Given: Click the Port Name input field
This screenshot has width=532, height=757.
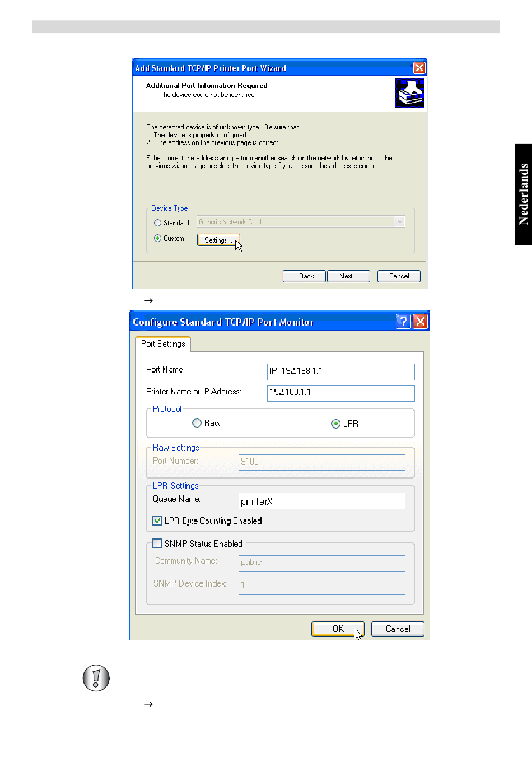Looking at the screenshot, I should click(340, 371).
